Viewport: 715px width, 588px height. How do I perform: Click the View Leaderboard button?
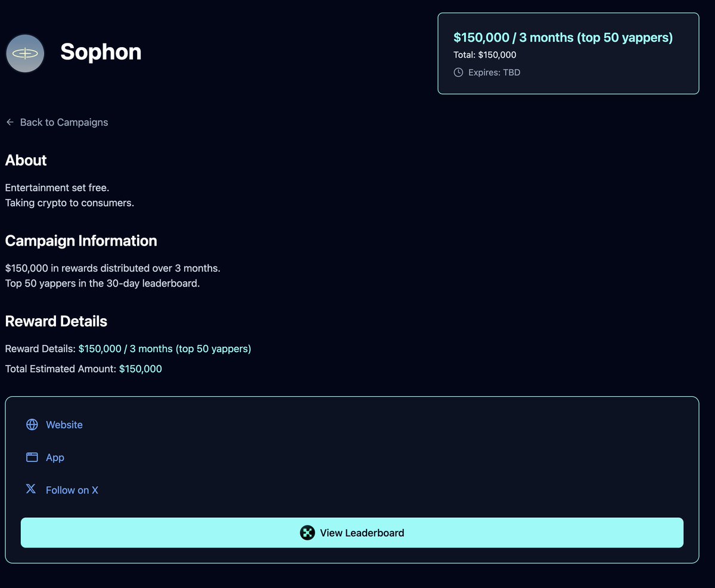tap(352, 533)
